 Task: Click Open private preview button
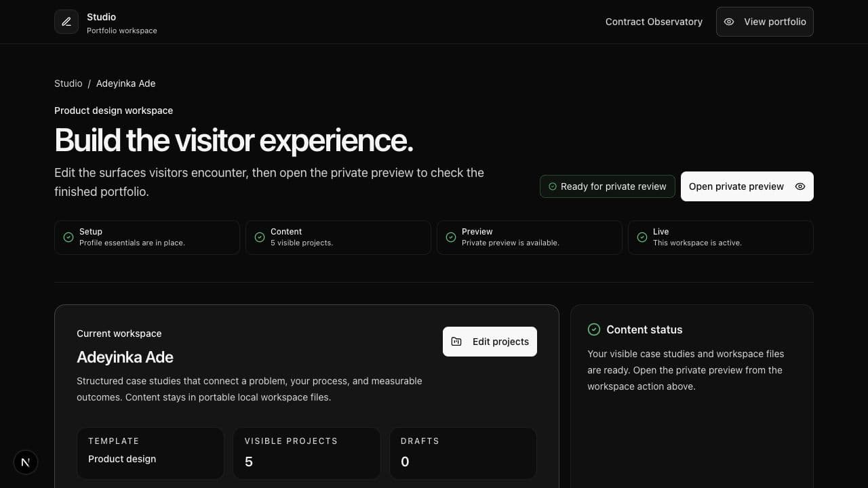[747, 186]
